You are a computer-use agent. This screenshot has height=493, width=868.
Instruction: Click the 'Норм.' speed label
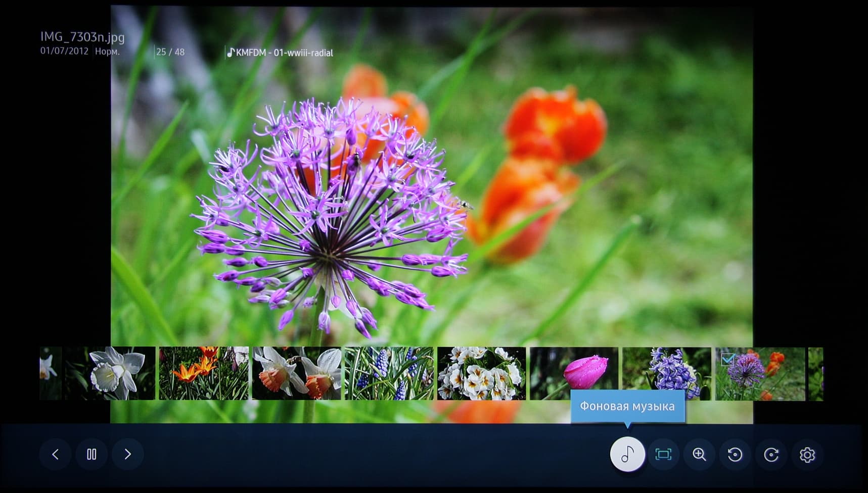pos(107,52)
